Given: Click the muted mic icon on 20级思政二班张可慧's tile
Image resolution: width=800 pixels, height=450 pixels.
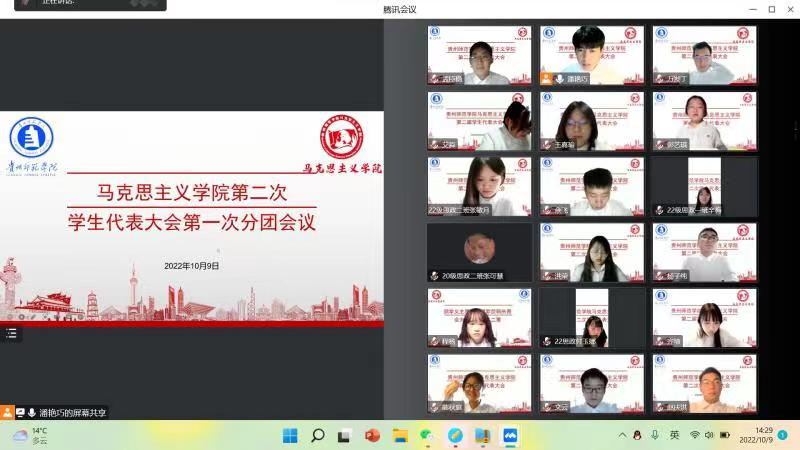Looking at the screenshot, I should [x=434, y=276].
